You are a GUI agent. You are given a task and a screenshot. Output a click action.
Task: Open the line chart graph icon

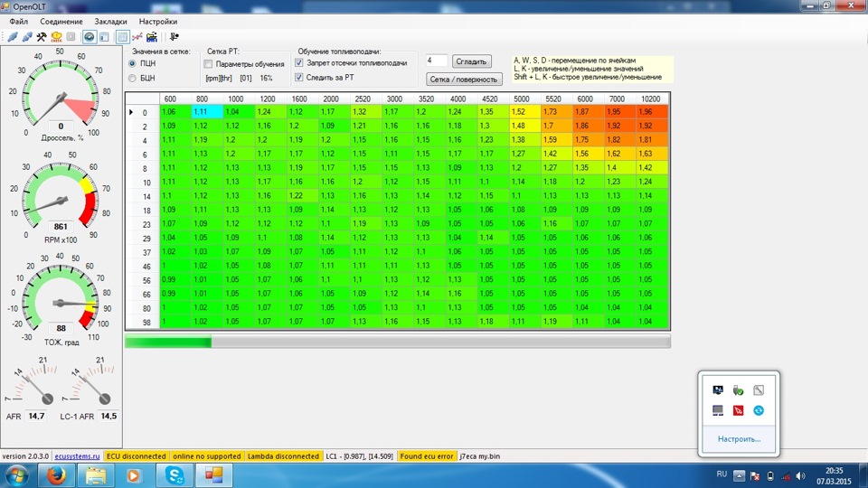pos(137,37)
